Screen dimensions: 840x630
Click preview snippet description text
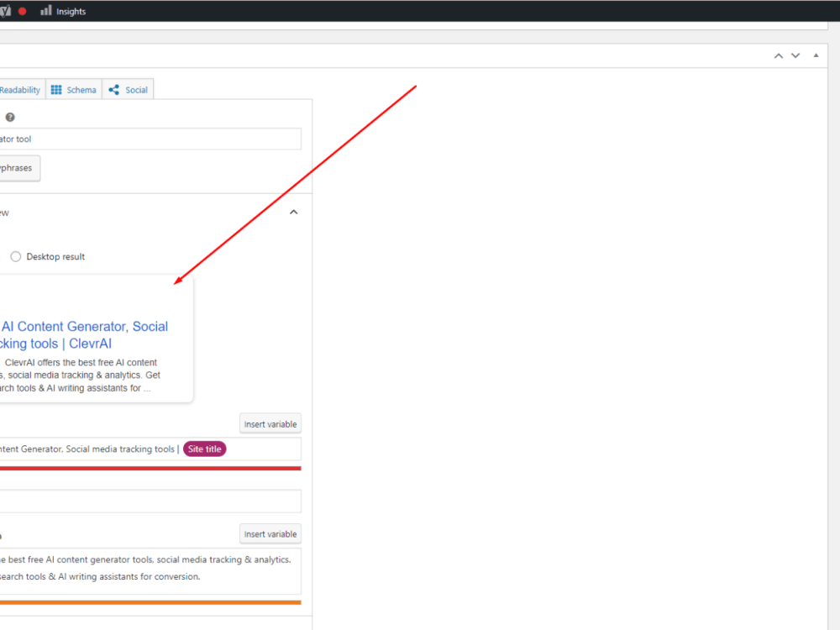[x=81, y=375]
